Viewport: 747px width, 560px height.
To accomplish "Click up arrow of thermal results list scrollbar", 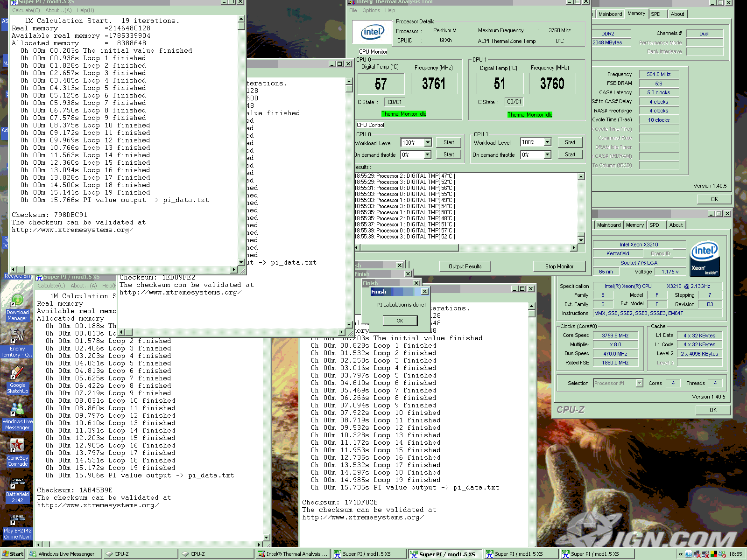I will click(581, 176).
